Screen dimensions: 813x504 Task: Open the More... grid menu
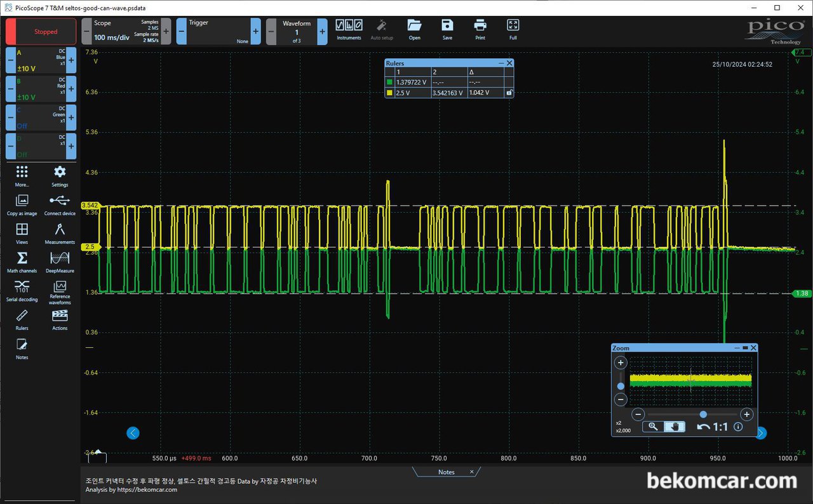(22, 176)
